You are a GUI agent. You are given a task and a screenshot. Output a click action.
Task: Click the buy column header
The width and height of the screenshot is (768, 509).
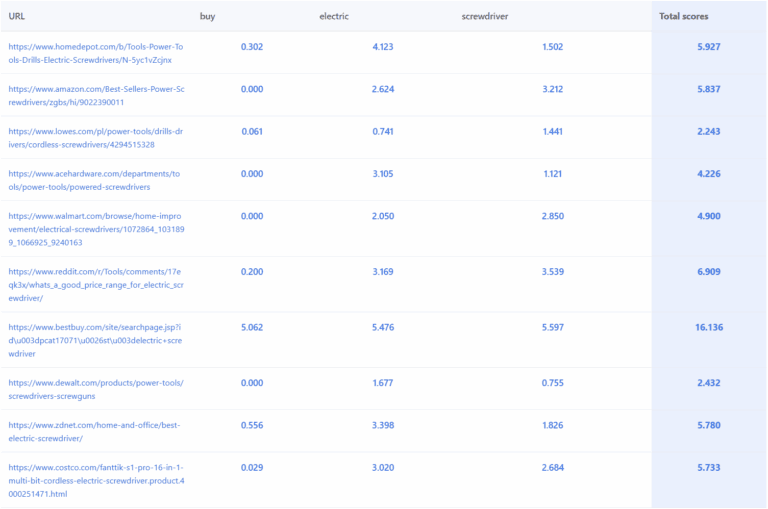point(208,16)
